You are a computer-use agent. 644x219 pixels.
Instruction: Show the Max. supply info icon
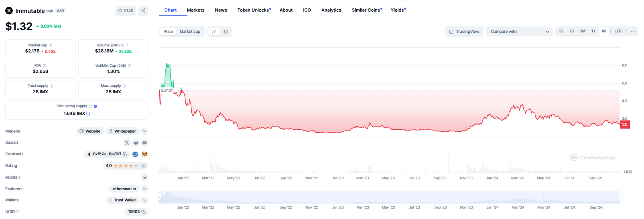(124, 86)
